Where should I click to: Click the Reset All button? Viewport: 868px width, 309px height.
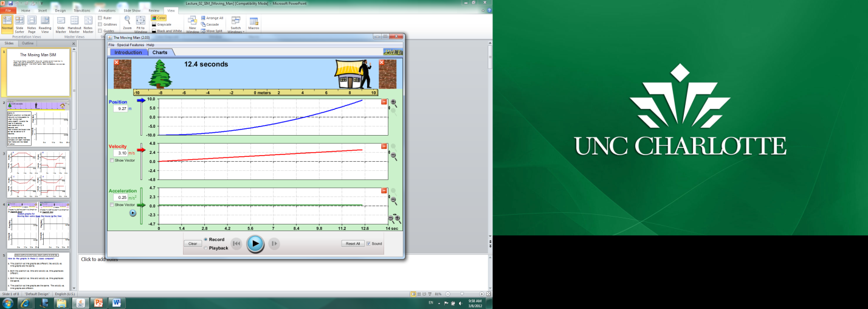[353, 243]
